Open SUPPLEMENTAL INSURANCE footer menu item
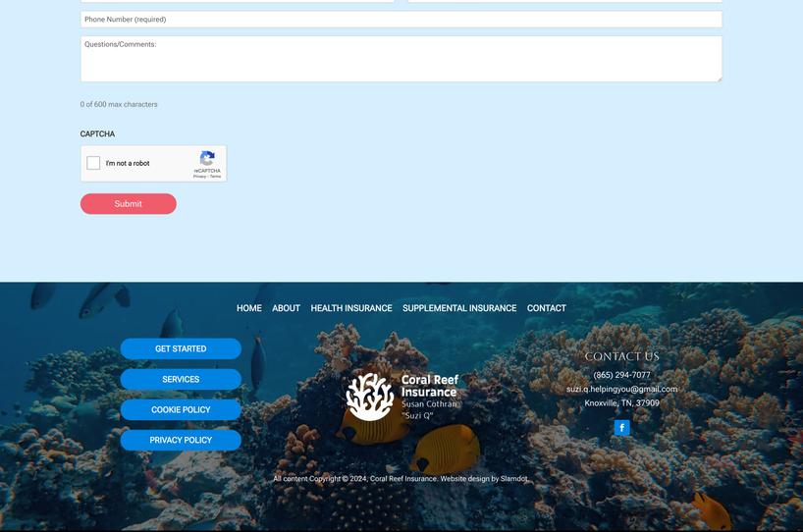 click(459, 308)
